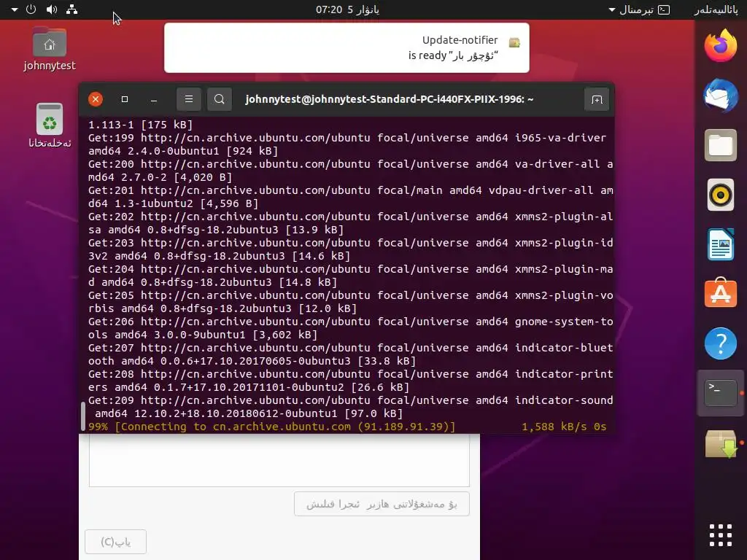This screenshot has width=747, height=560.
Task: Launch LibreOffice Writer from dock
Action: [720, 244]
